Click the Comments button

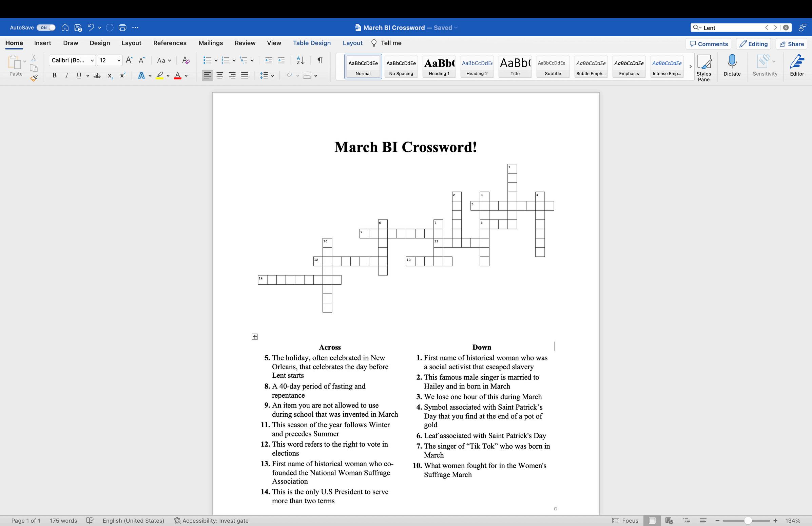click(x=709, y=44)
